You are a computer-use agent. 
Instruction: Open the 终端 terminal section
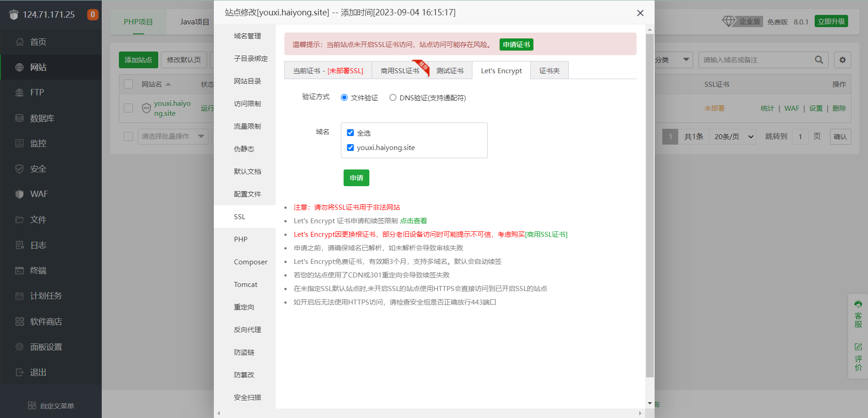tap(38, 270)
